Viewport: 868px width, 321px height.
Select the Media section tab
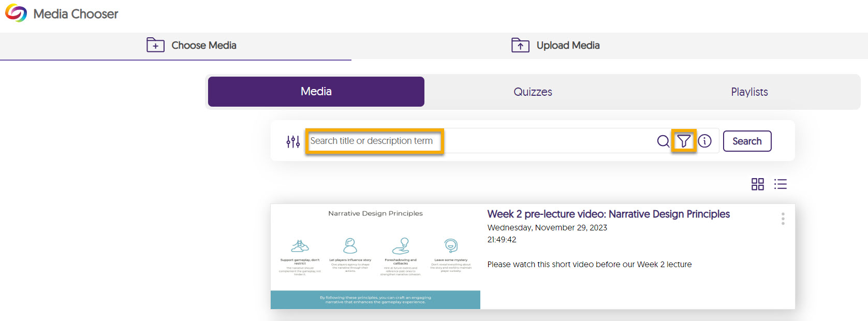[x=316, y=92]
